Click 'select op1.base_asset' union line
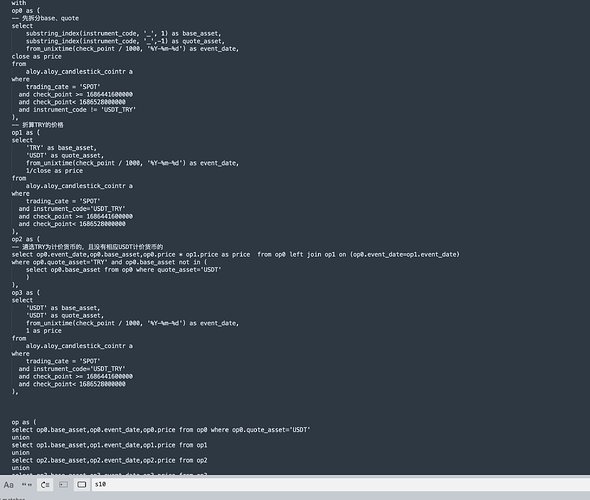The image size is (590, 500). [109, 445]
